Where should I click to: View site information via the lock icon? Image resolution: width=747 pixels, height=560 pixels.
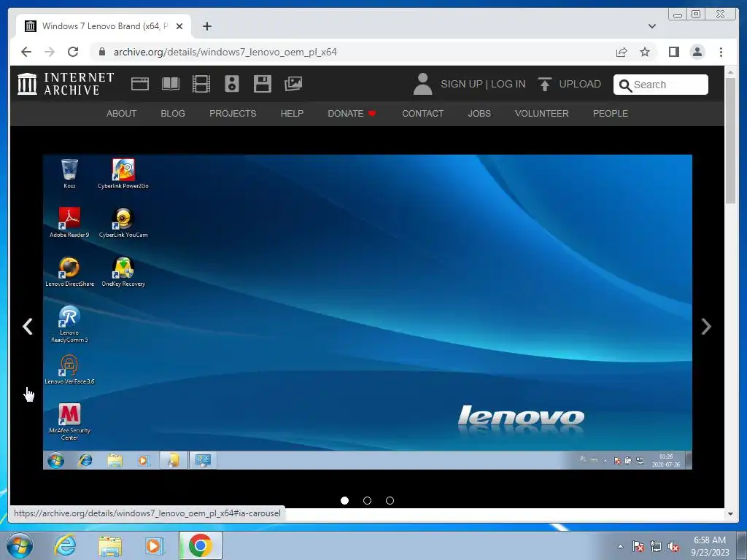tap(102, 52)
